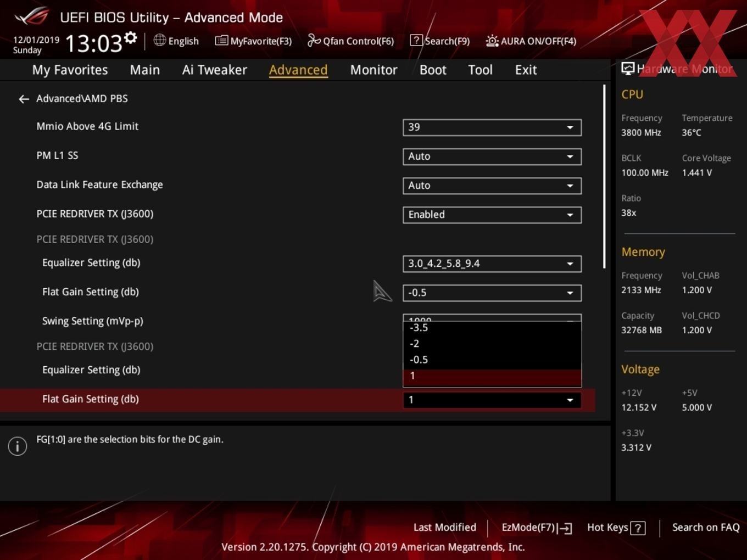Click memory capacity value 32768 MB
The width and height of the screenshot is (747, 560).
[642, 331]
